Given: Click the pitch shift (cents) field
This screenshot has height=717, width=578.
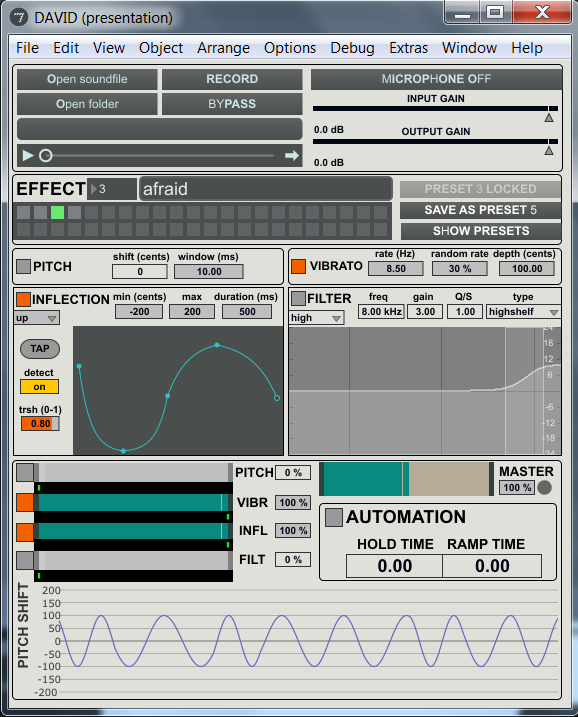Looking at the screenshot, I should pyautogui.click(x=140, y=272).
